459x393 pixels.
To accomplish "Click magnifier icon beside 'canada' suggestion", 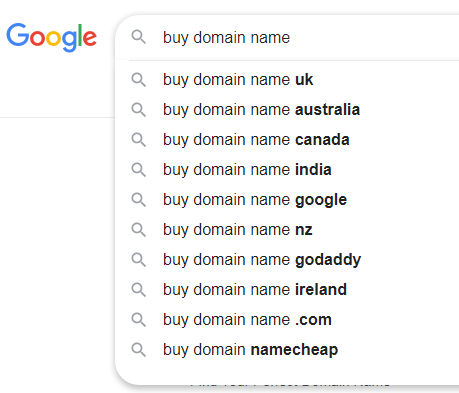I will [138, 140].
